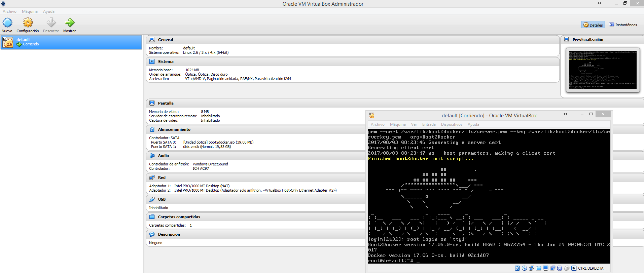Image resolution: width=644 pixels, height=273 pixels.
Task: Switch to Instantáneas view
Action: [x=623, y=25]
